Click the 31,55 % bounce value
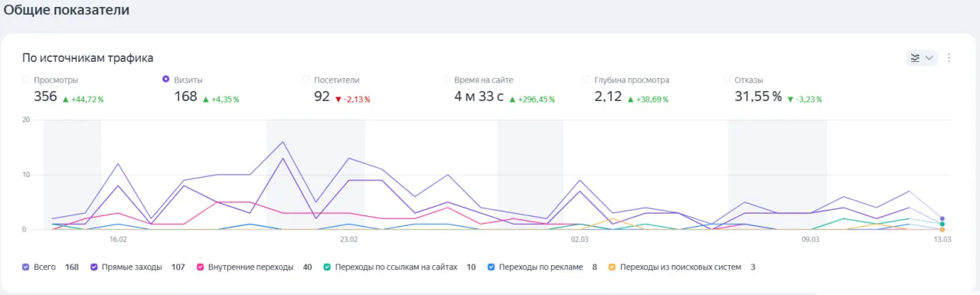Viewport: 980px width, 295px height. 758,97
